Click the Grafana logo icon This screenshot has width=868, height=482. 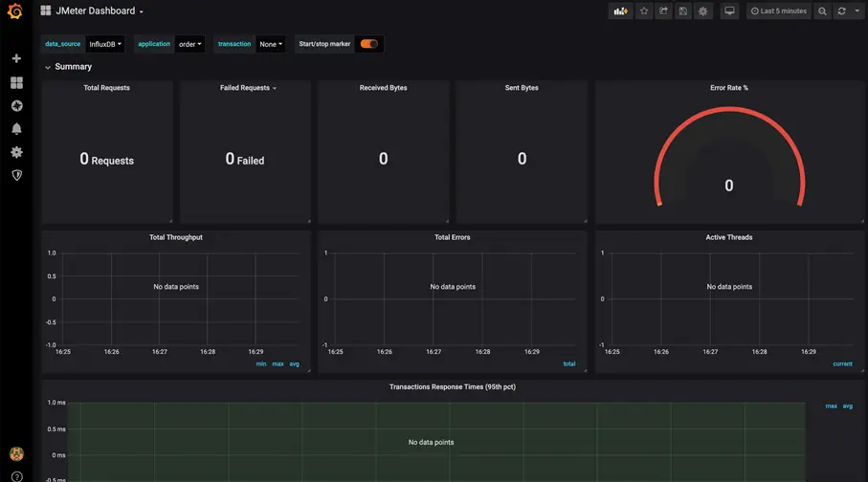(x=15, y=11)
